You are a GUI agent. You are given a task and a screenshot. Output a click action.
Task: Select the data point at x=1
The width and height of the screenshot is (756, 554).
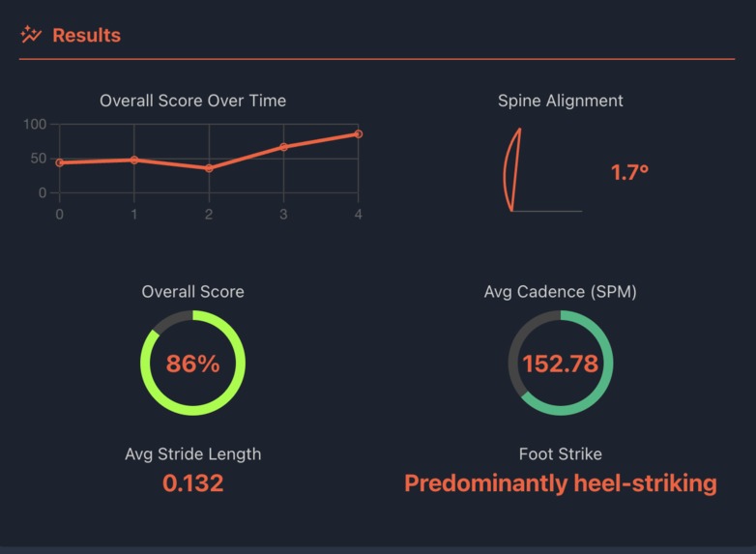tap(134, 160)
